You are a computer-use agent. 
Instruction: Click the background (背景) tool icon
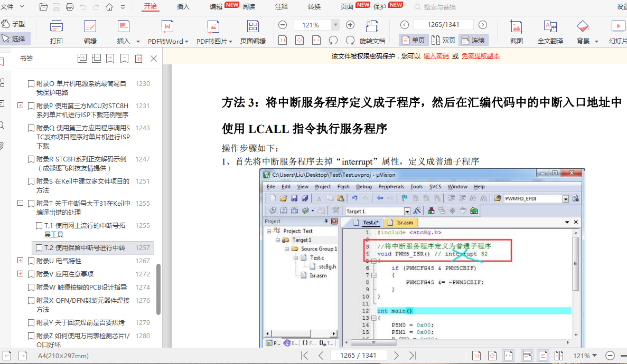point(583,27)
